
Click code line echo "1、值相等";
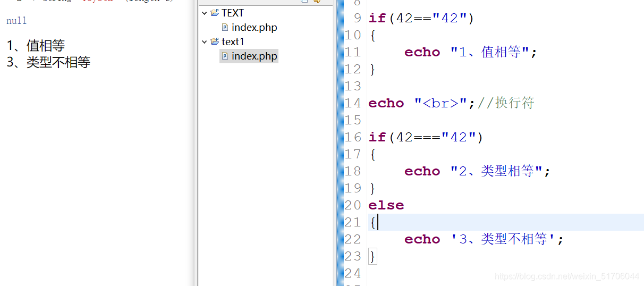point(471,52)
